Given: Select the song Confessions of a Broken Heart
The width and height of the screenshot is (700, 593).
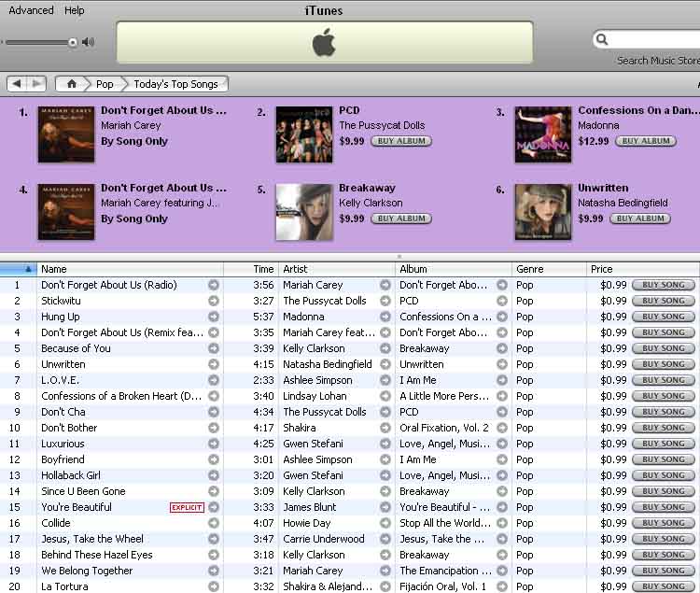Looking at the screenshot, I should click(348, 396).
